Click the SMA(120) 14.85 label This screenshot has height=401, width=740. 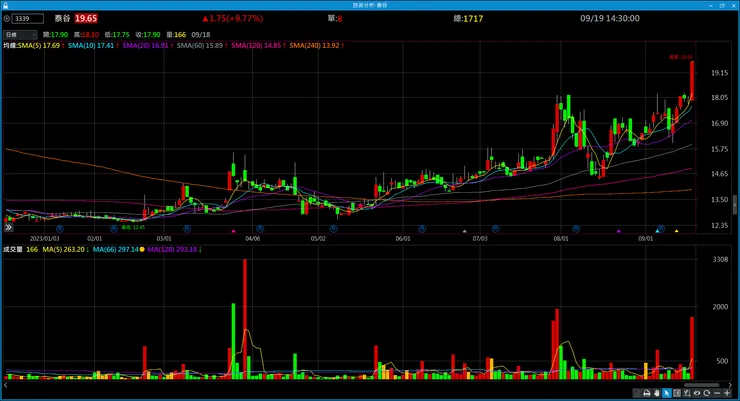tap(256, 45)
